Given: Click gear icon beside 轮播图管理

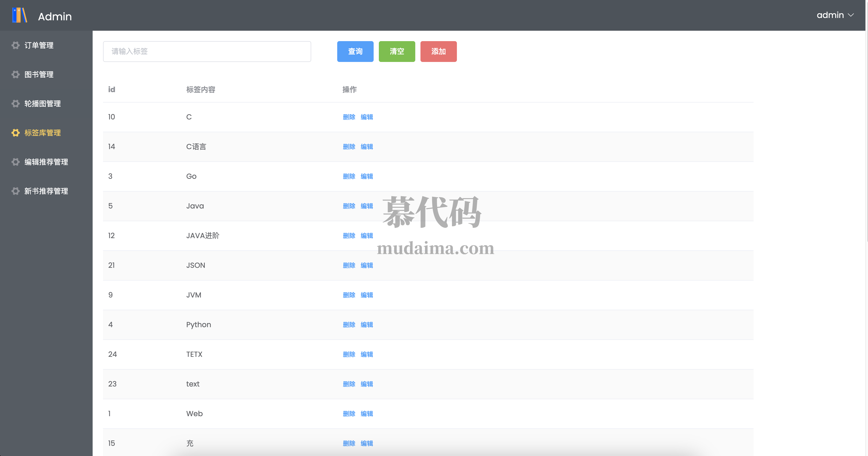Looking at the screenshot, I should [x=16, y=104].
